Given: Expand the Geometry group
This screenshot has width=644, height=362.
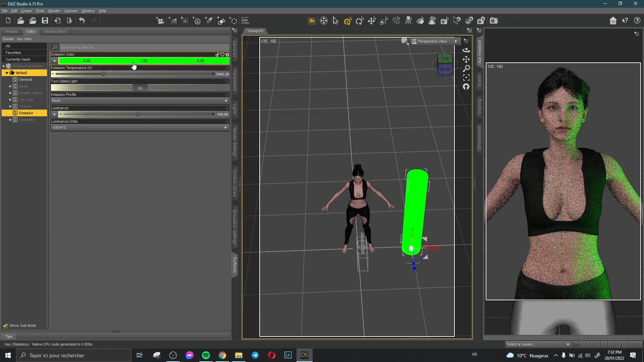Looking at the screenshot, I should 10,120.
